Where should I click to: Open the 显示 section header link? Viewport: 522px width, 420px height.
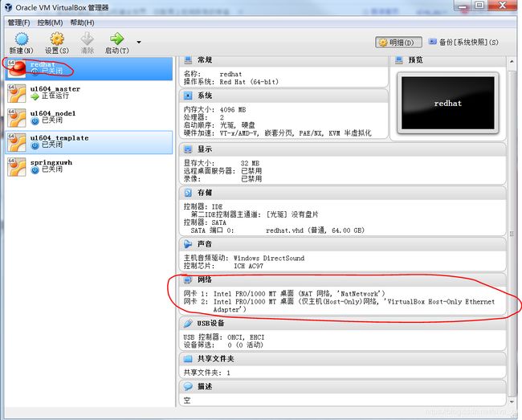click(205, 149)
